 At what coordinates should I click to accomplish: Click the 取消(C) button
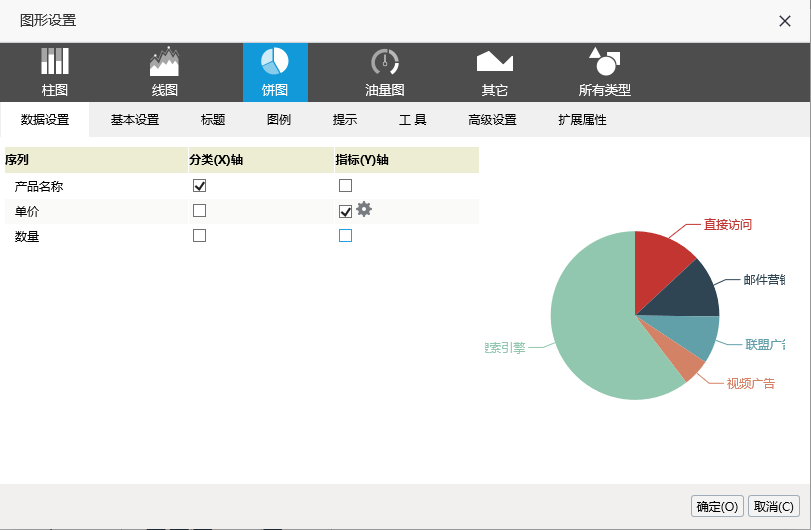[x=774, y=506]
